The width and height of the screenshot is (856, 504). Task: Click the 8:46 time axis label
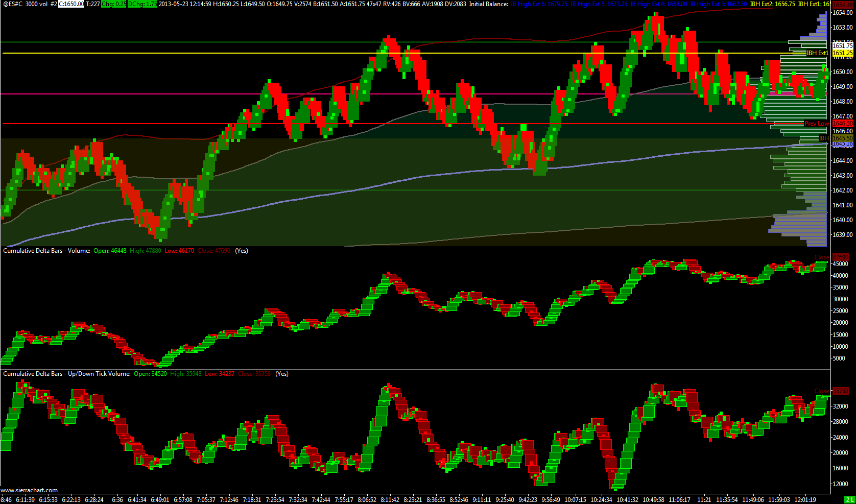pos(7,500)
